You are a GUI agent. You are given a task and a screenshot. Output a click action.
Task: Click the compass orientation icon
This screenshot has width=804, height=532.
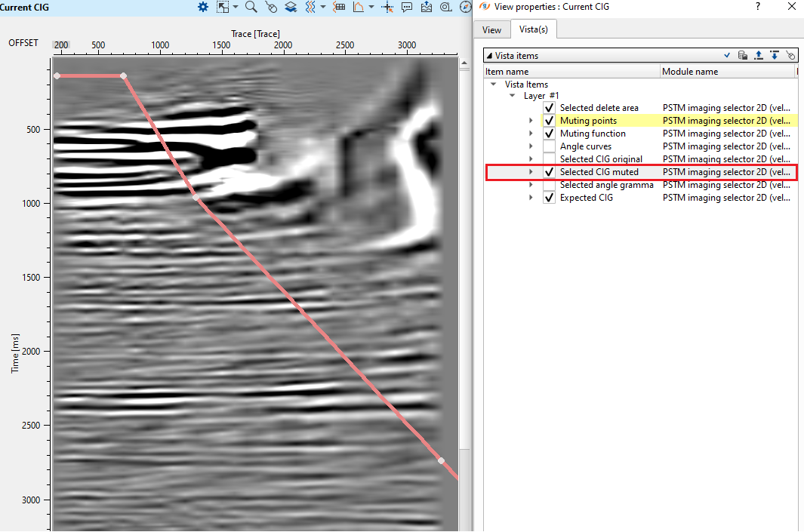pos(466,8)
